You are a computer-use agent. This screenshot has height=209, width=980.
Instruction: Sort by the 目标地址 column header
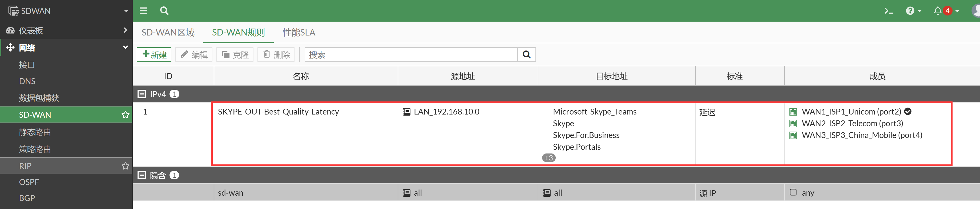617,76
